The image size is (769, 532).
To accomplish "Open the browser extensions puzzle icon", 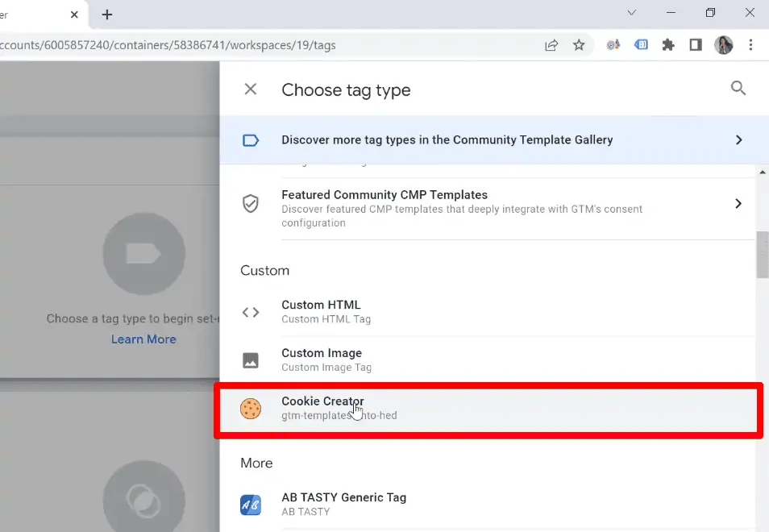I will click(667, 45).
